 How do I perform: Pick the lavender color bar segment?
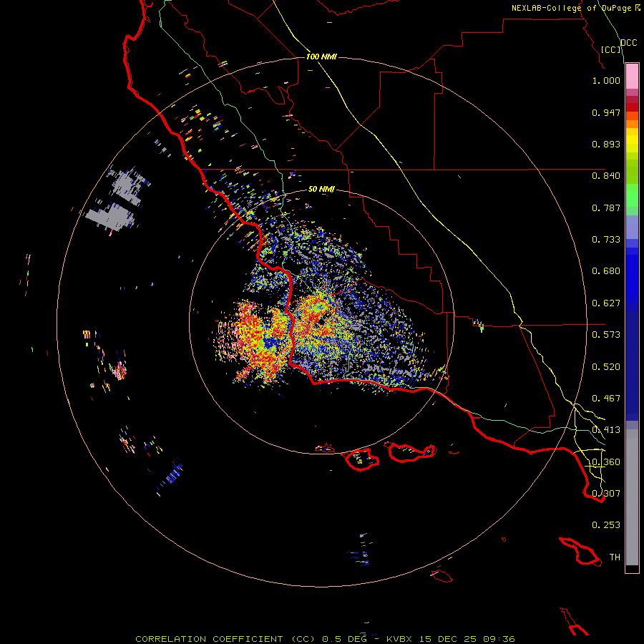632,228
